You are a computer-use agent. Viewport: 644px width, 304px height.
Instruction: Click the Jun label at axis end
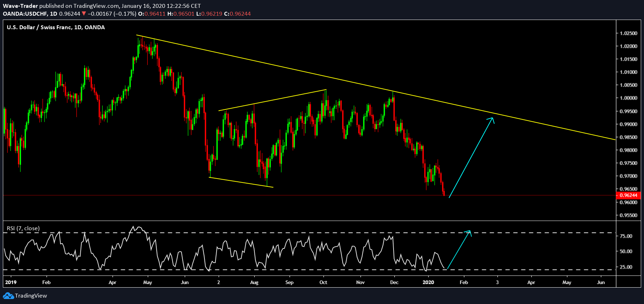(x=601, y=282)
